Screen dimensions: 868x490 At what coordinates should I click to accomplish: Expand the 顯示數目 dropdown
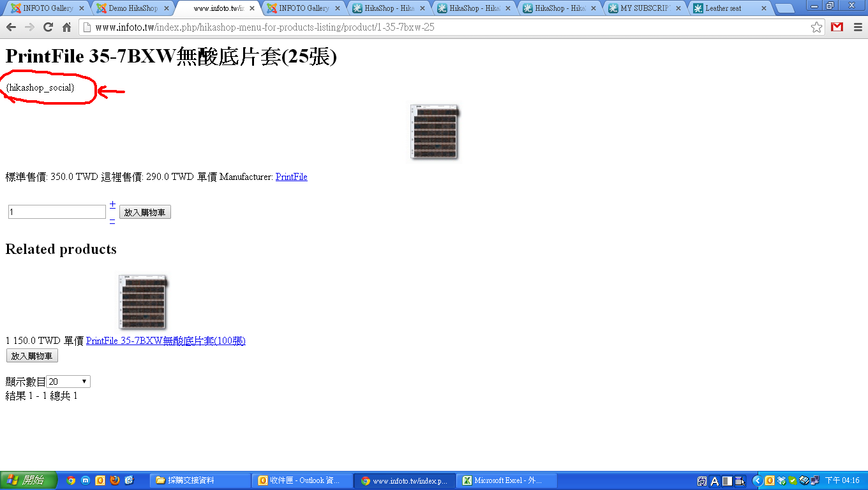coord(68,382)
